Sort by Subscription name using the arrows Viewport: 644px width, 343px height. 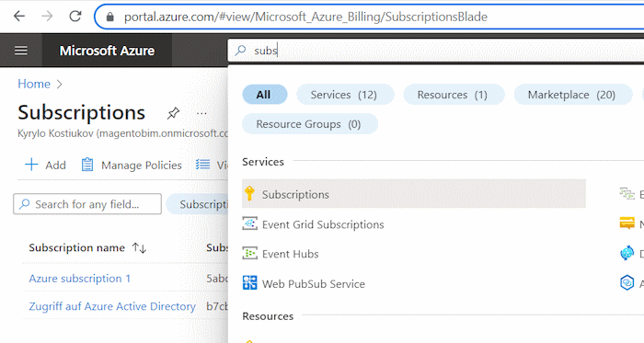[139, 247]
